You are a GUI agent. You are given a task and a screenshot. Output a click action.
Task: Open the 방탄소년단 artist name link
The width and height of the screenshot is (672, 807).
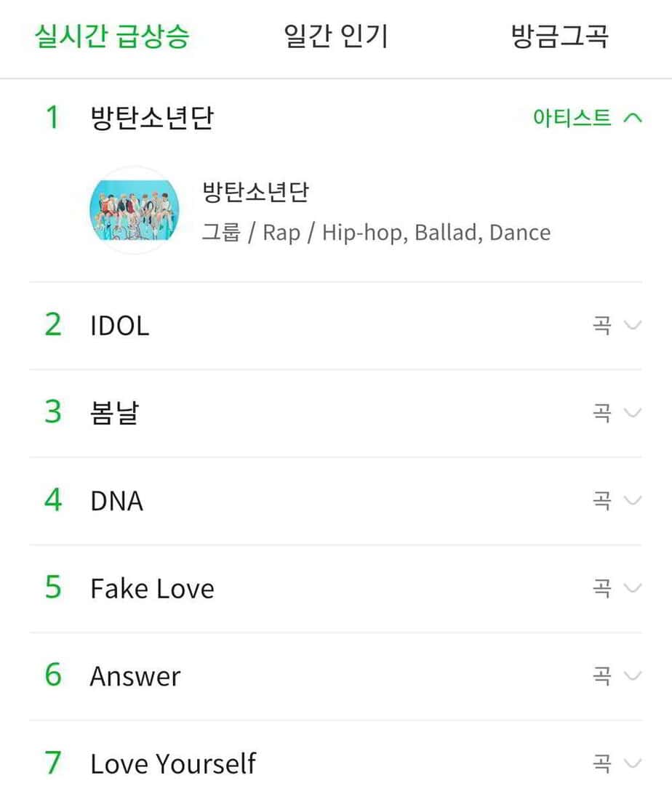(x=256, y=193)
